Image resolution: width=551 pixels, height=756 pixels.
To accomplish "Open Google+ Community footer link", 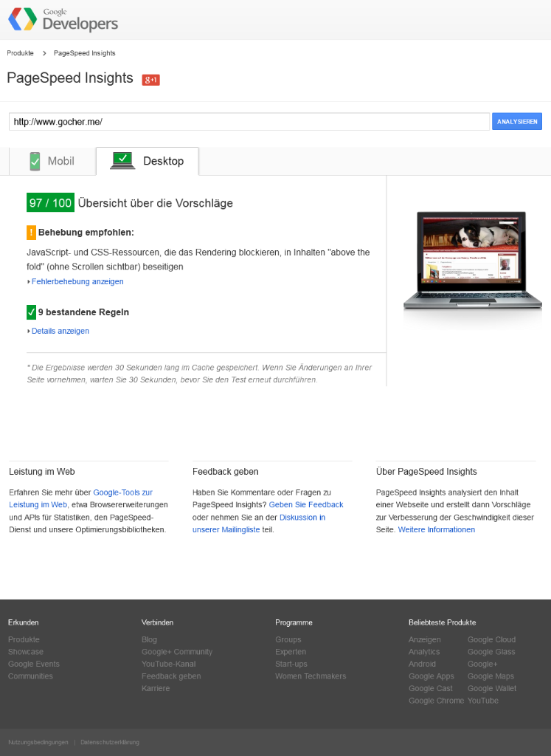I will tap(177, 652).
